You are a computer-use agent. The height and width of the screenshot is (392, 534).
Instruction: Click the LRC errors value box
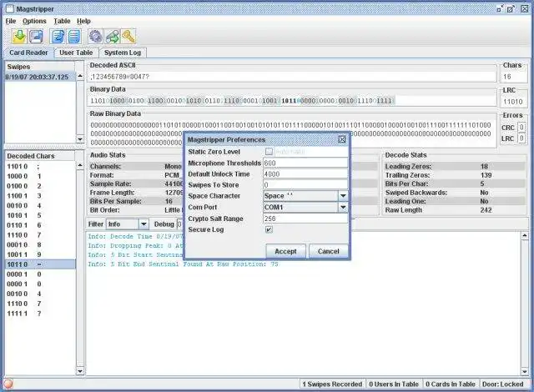[x=521, y=138]
